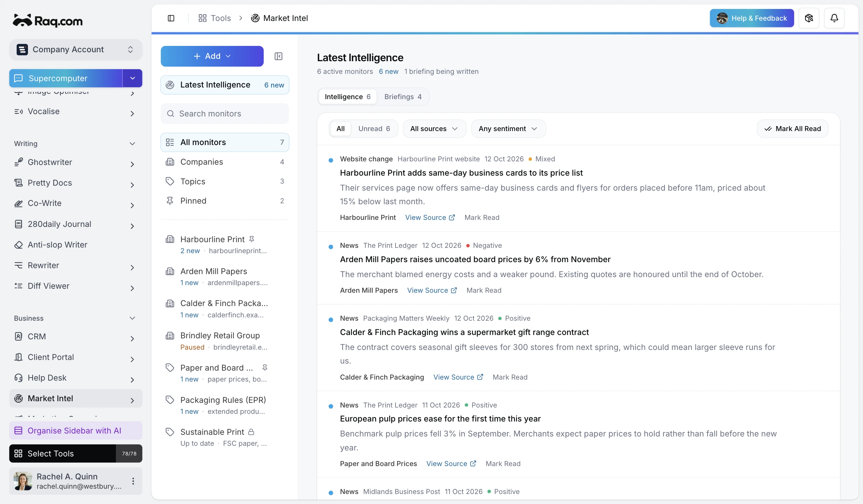Screen dimensions: 863x504
Task: Open Diff Viewer tool
Action: coord(76,286)
